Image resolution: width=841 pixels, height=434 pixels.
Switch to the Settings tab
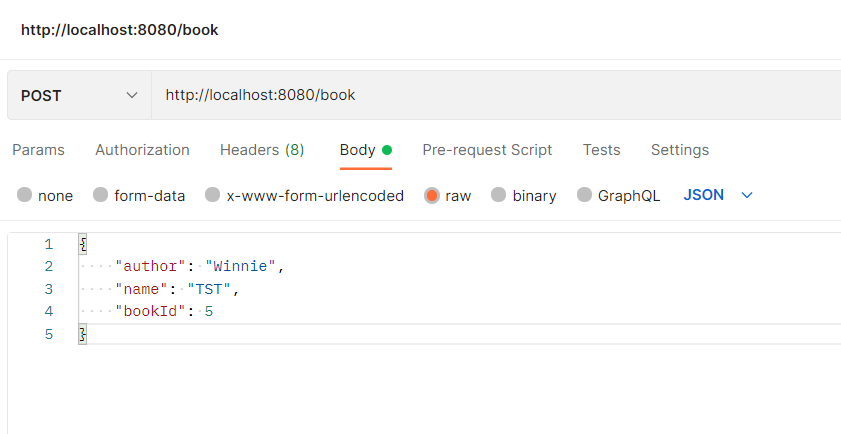point(680,150)
